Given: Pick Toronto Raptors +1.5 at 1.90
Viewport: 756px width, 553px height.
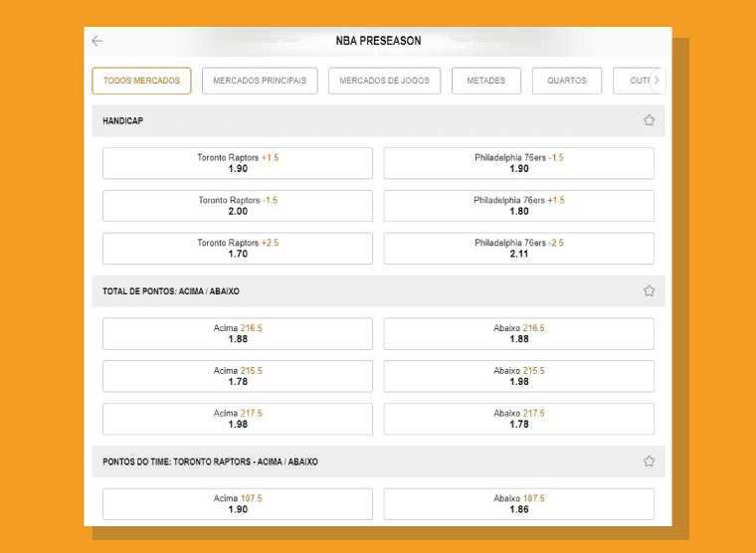Looking at the screenshot, I should [x=238, y=163].
